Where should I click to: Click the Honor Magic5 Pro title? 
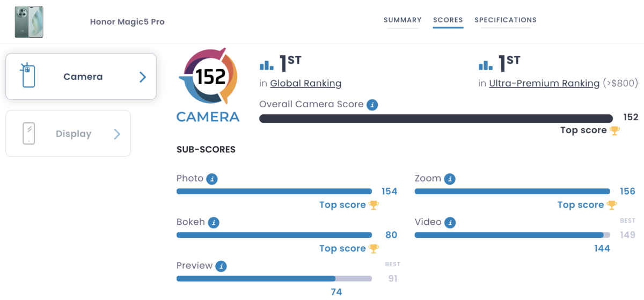pos(127,22)
